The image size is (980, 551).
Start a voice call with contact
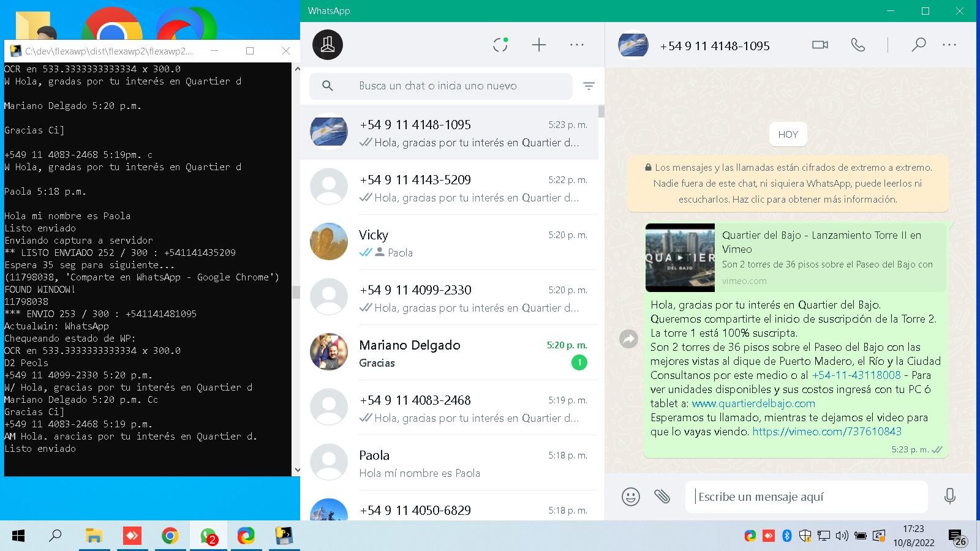858,45
